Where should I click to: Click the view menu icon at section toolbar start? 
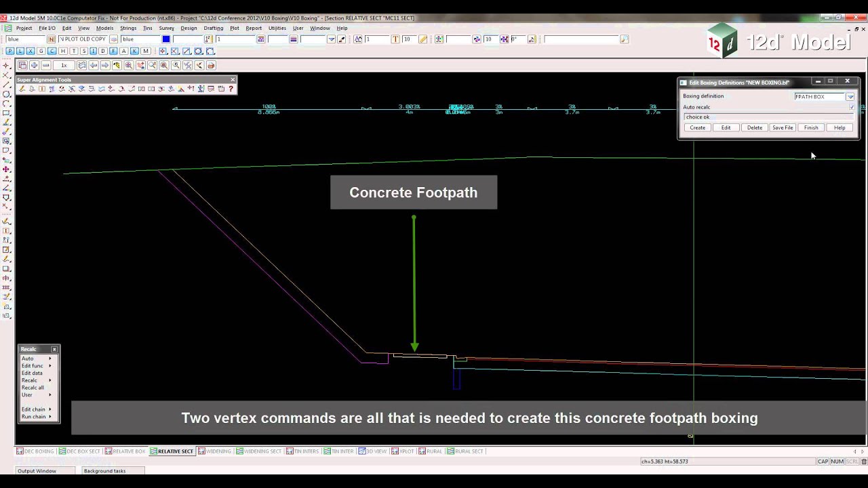coord(22,65)
